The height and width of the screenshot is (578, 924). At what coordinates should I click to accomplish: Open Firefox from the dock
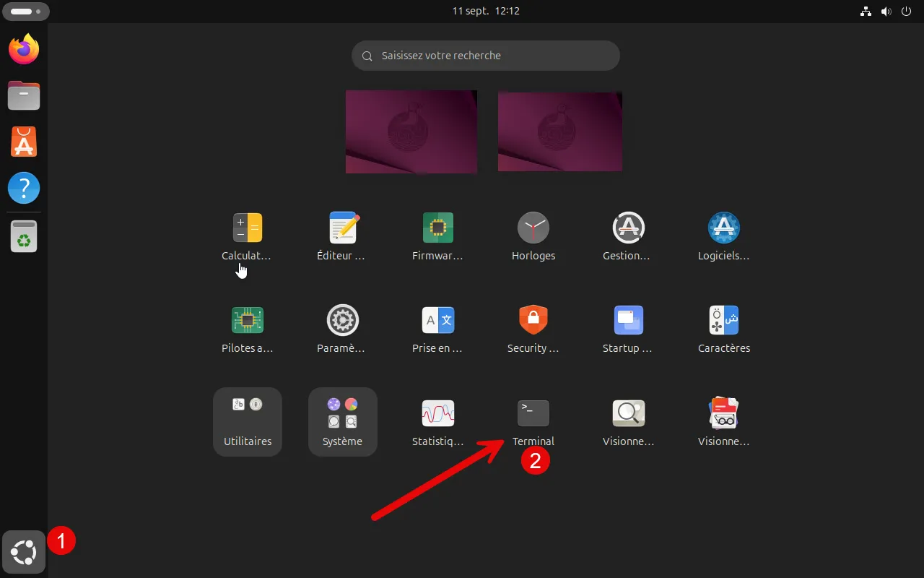coord(24,49)
